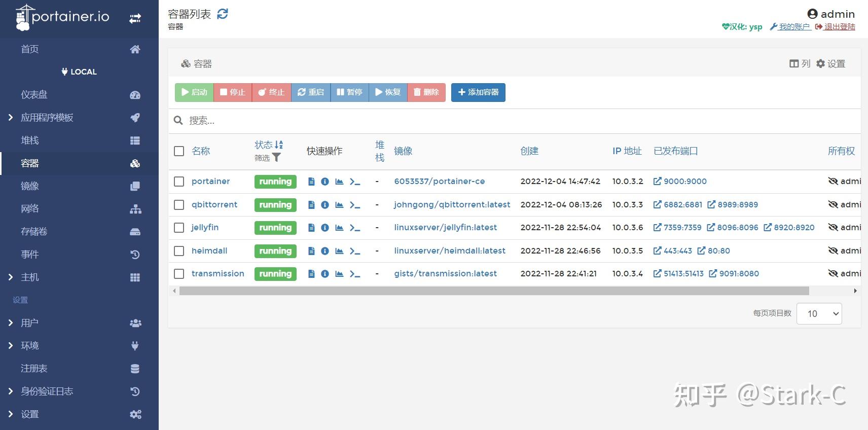Viewport: 868px width, 430px height.
Task: View stats chart for jellyfin
Action: 339,228
